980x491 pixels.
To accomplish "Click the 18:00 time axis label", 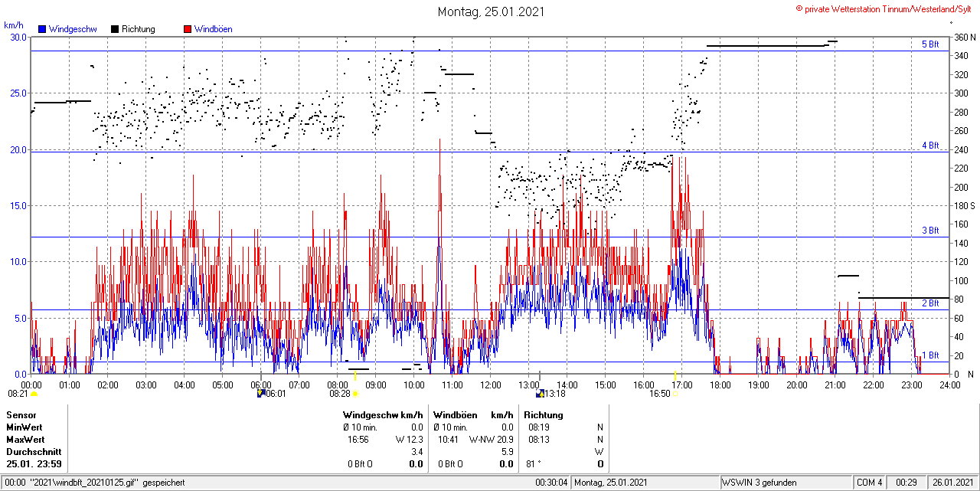I will pyautogui.click(x=720, y=385).
